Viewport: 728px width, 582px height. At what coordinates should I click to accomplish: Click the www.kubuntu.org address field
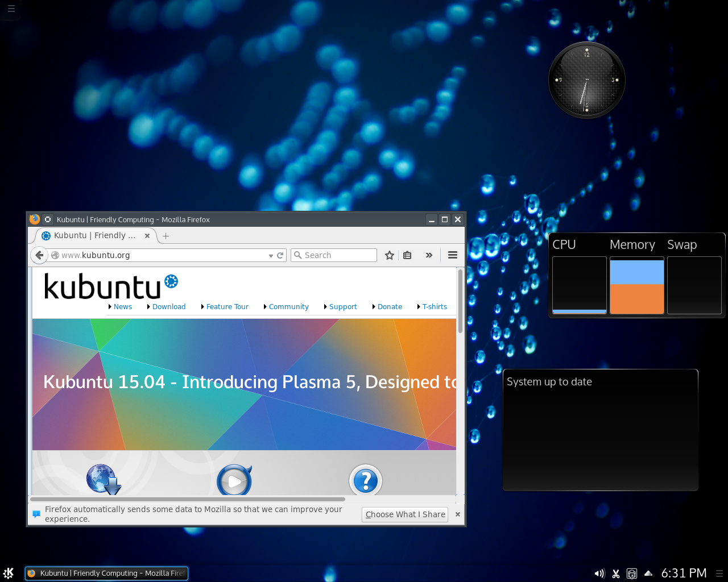[x=158, y=255]
